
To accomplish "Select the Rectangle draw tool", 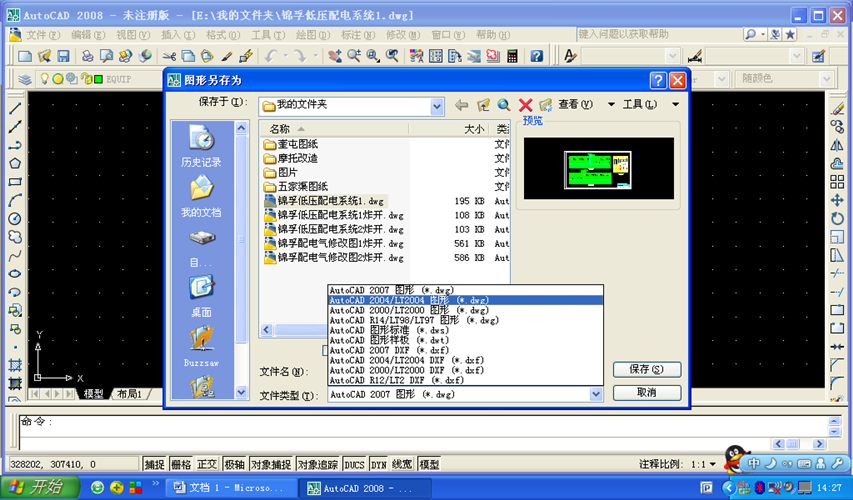I will pos(15,182).
